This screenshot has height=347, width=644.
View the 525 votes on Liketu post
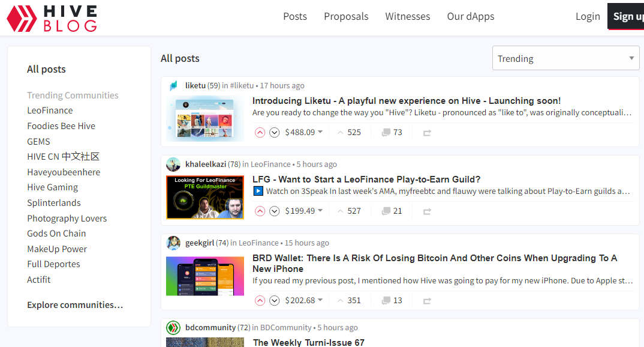pos(349,133)
